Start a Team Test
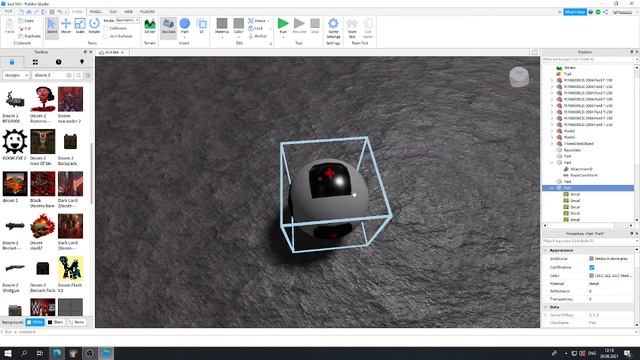The width and height of the screenshot is (640, 360). tap(352, 28)
